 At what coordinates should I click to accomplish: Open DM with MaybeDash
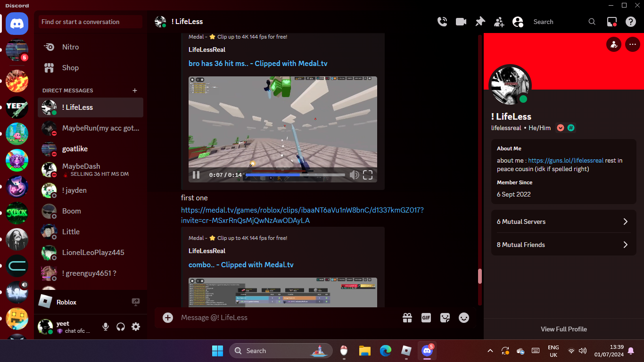tap(91, 170)
